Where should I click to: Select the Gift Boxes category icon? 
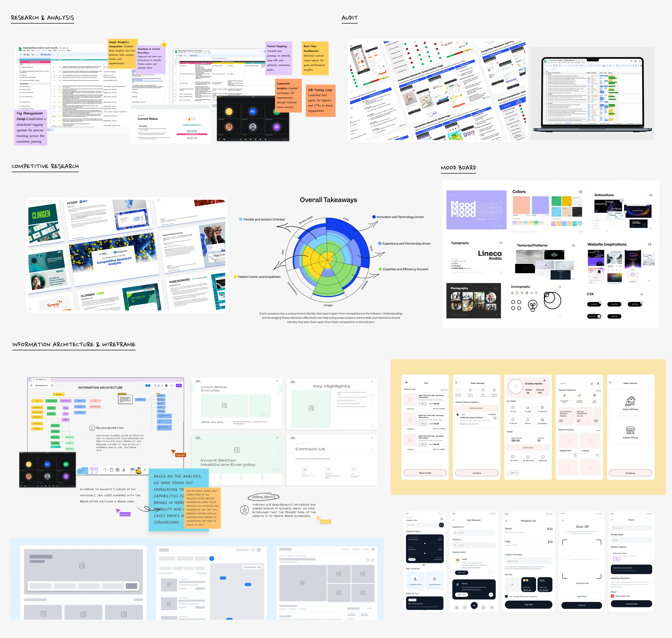tap(594, 396)
